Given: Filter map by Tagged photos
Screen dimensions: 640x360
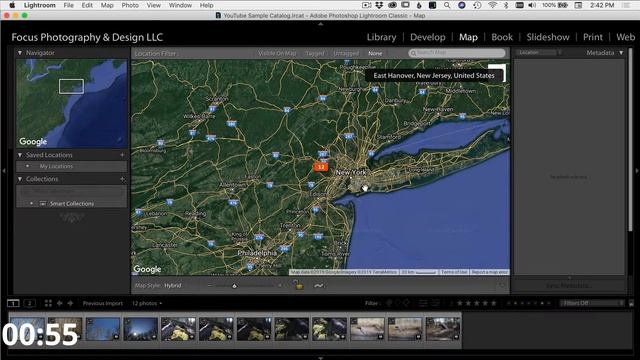Looking at the screenshot, I should tap(315, 53).
